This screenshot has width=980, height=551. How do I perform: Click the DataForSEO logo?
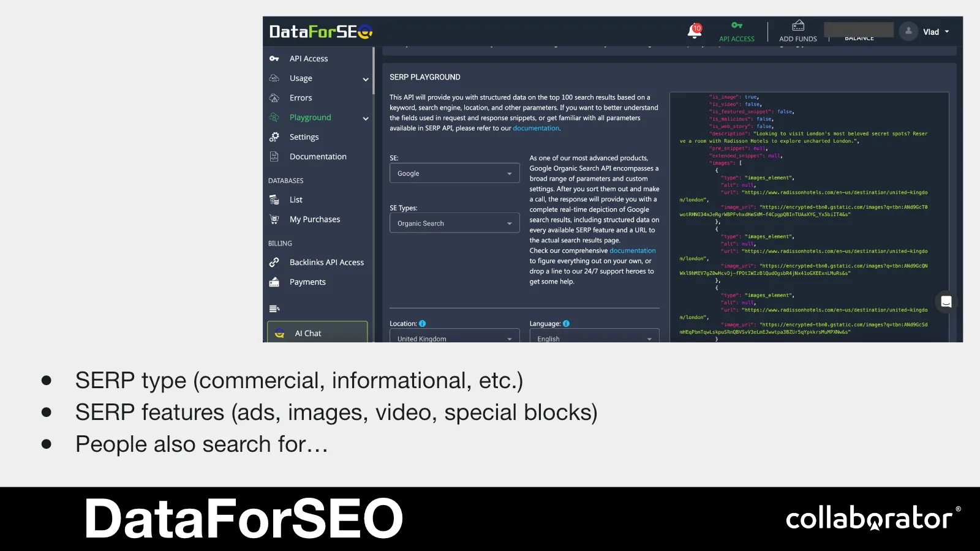click(321, 32)
